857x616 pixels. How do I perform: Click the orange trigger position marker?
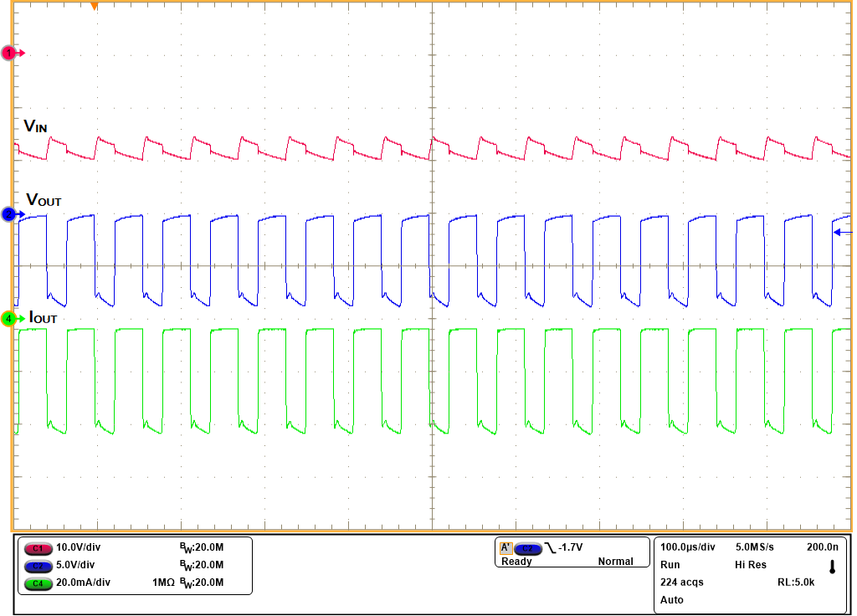tap(95, 7)
